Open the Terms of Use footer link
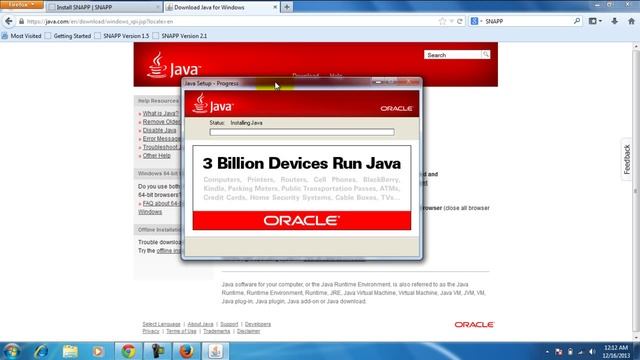 click(181, 331)
